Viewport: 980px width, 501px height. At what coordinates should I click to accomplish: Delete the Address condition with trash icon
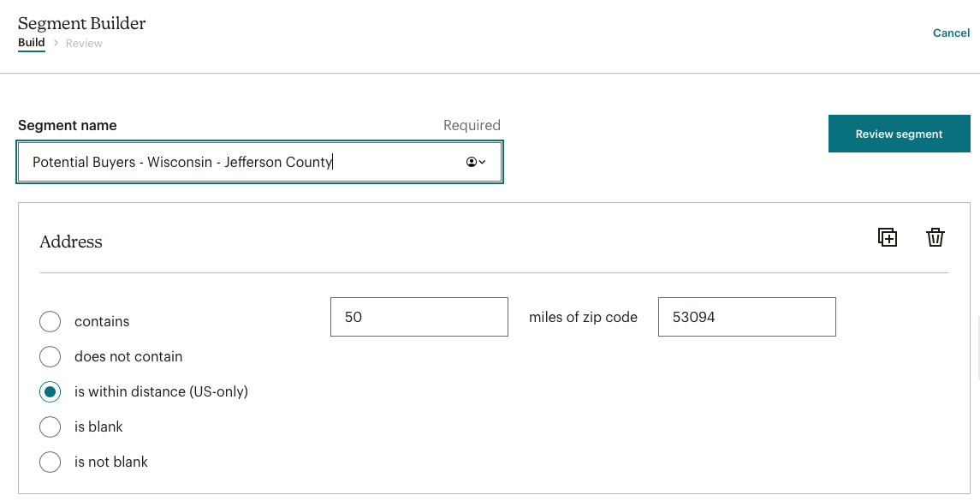click(935, 238)
